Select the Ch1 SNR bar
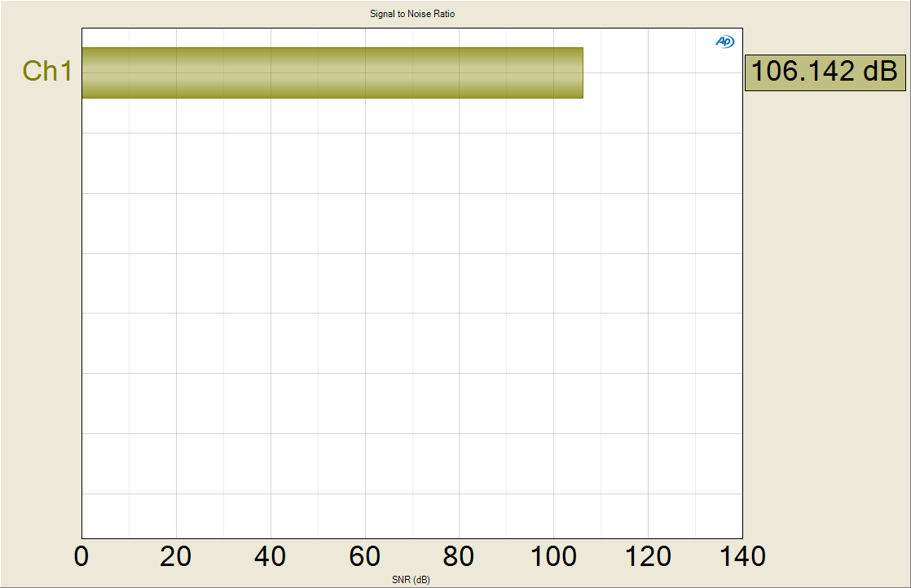Viewport: 911px width, 588px height. (332, 73)
